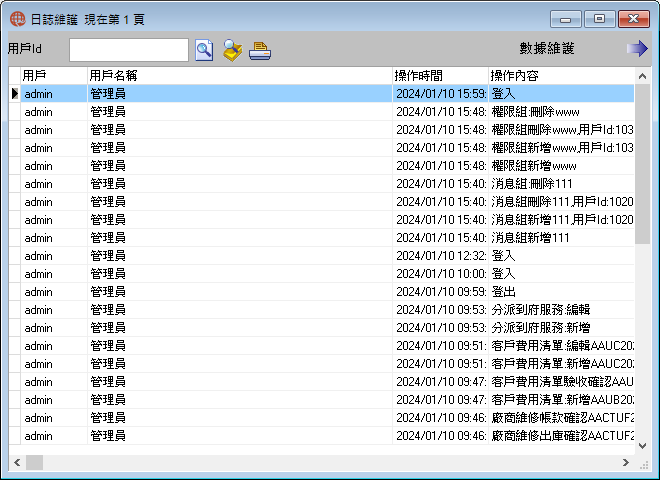The width and height of the screenshot is (660, 480).
Task: Click 管理員 in the 分派到府服務:編輯 row
Action: [240, 310]
